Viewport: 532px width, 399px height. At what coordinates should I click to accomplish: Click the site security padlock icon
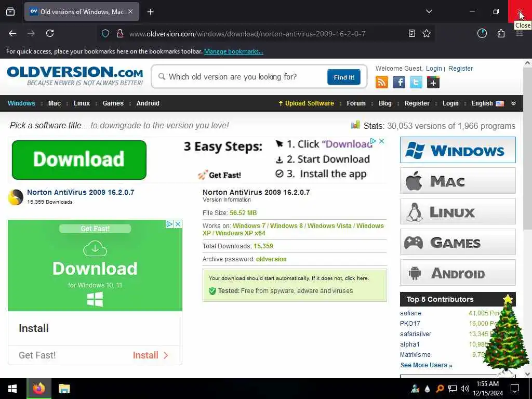tap(119, 33)
